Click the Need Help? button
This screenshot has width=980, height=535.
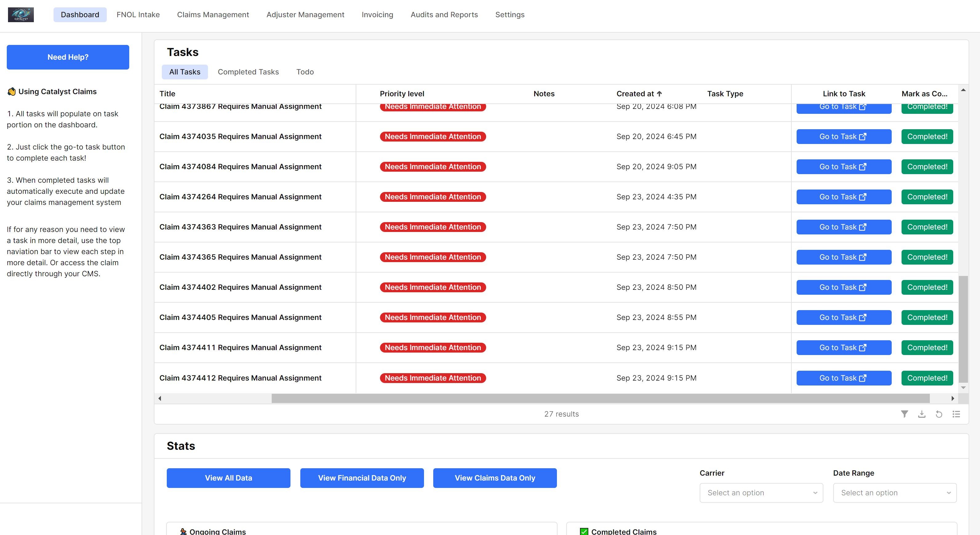[x=68, y=57]
